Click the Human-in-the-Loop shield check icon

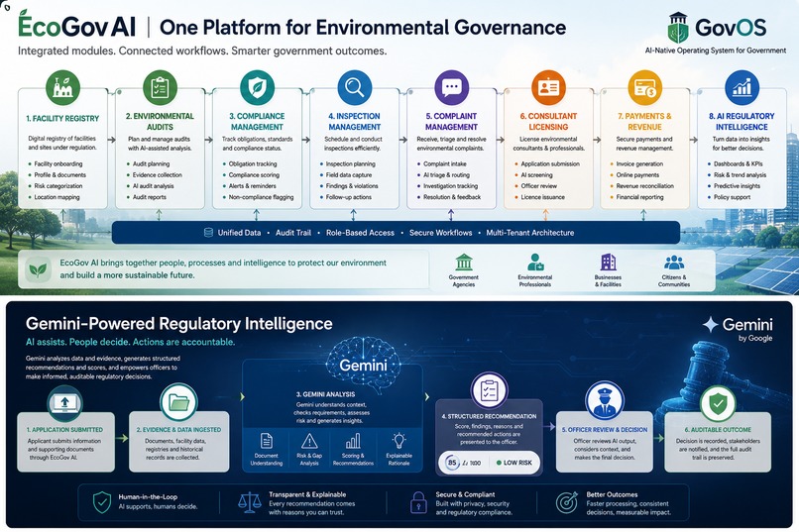pos(102,502)
